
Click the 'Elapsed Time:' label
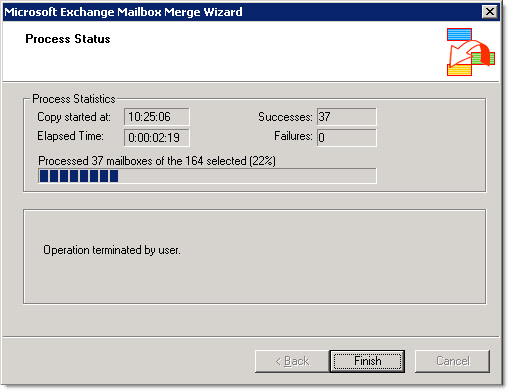pos(70,136)
